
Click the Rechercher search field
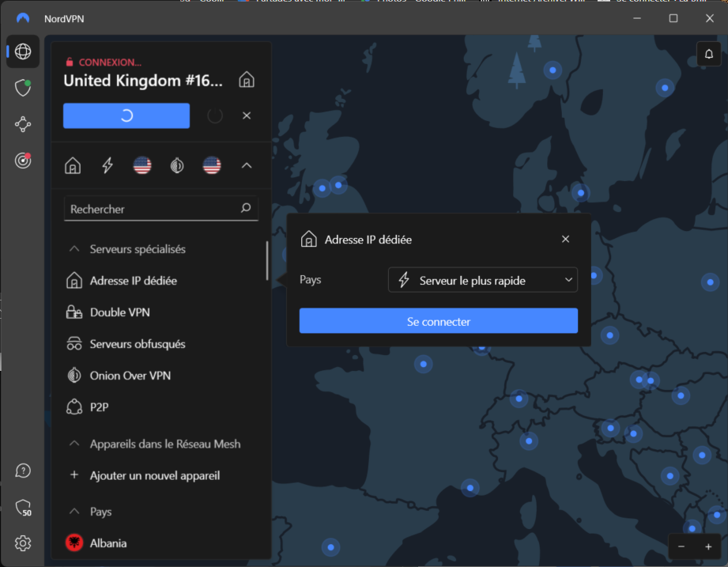tap(150, 209)
